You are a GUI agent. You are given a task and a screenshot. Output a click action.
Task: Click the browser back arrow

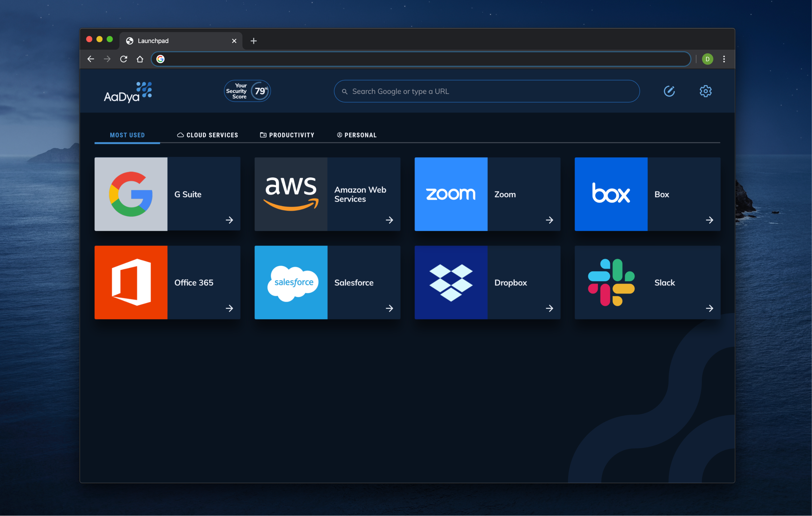91,59
